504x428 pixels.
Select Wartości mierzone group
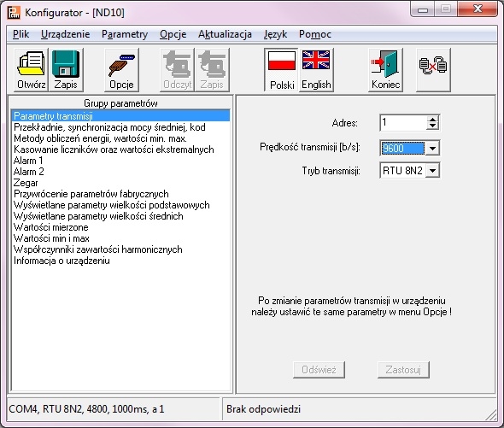click(120, 227)
